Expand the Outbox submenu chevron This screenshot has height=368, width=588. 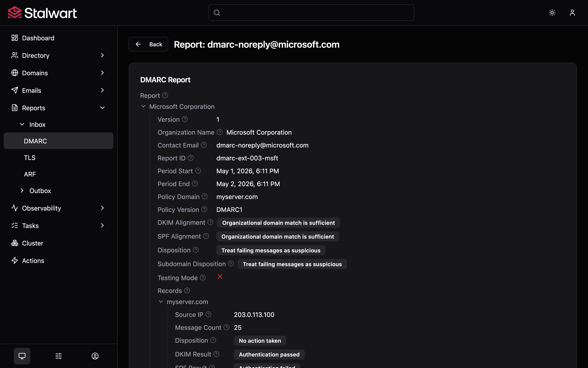coord(22,191)
